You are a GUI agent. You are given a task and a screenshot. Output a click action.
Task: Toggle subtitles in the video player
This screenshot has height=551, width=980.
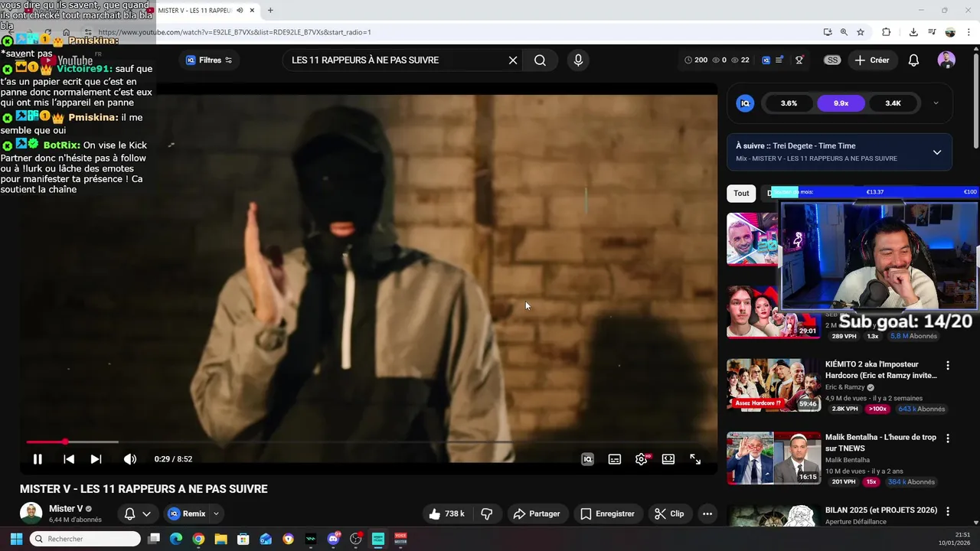[x=614, y=459]
